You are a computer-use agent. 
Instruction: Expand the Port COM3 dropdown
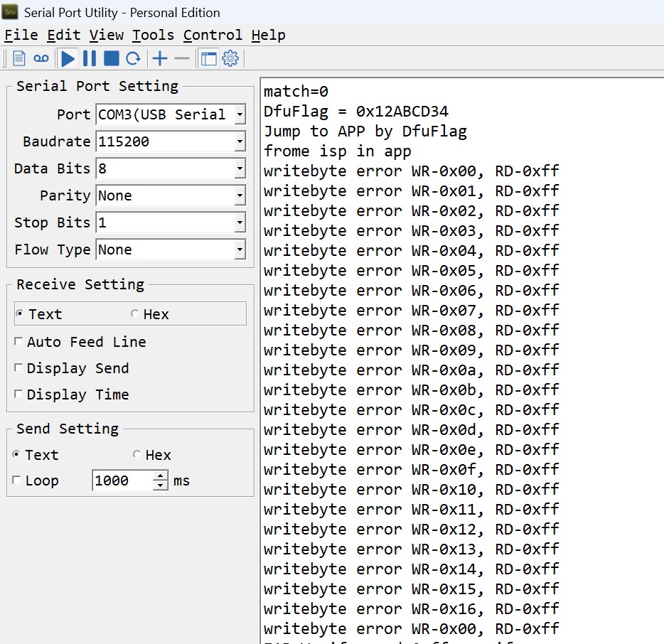(240, 114)
